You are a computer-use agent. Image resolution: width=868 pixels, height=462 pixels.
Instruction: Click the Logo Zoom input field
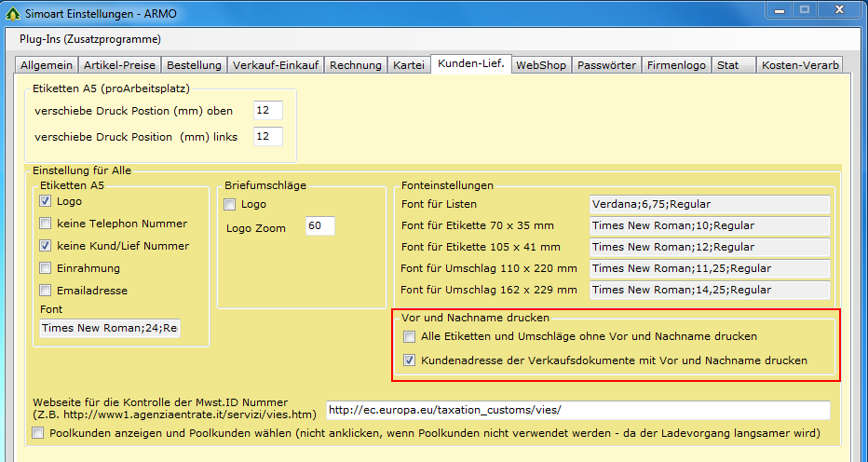[319, 226]
